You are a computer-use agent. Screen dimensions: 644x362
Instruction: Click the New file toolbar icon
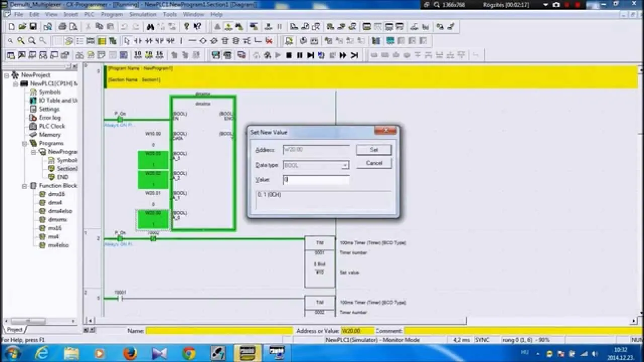[12, 27]
